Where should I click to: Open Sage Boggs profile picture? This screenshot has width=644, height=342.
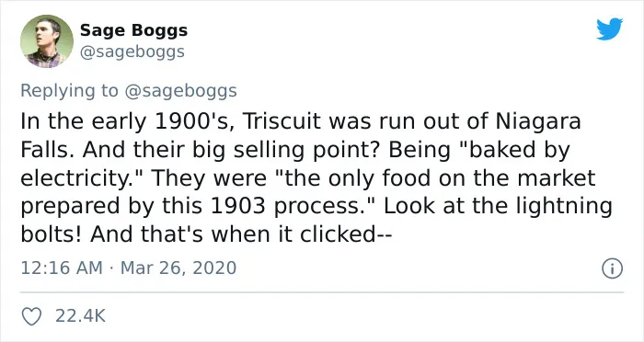tap(47, 41)
